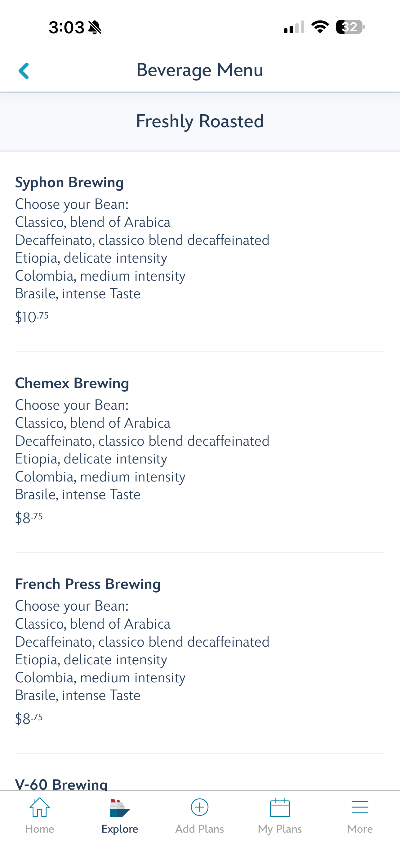400x868 pixels.
Task: Switch to the Home tab label
Action: coord(40,829)
